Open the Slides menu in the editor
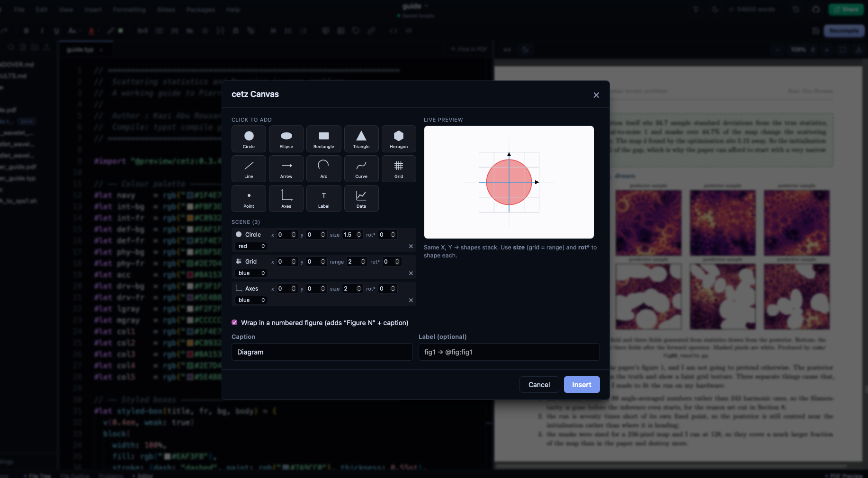Screen dimensions: 868x478 [166, 9]
